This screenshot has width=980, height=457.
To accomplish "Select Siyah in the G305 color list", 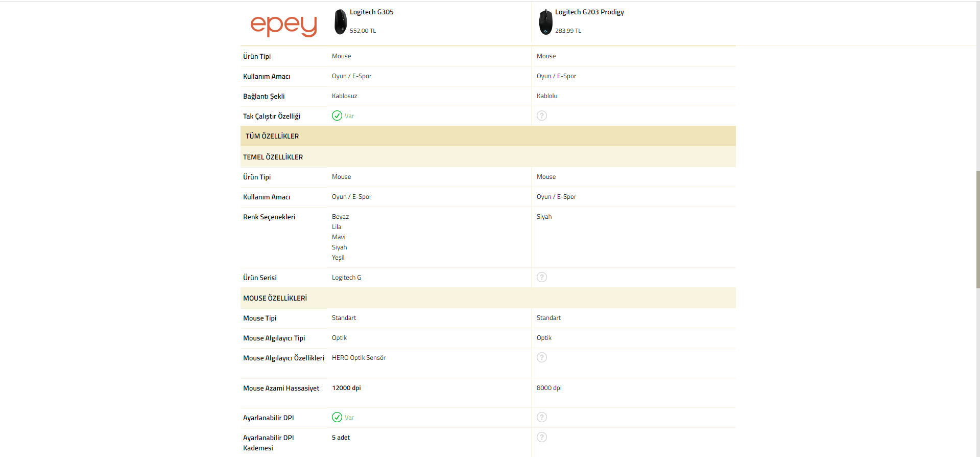I will pyautogui.click(x=340, y=247).
